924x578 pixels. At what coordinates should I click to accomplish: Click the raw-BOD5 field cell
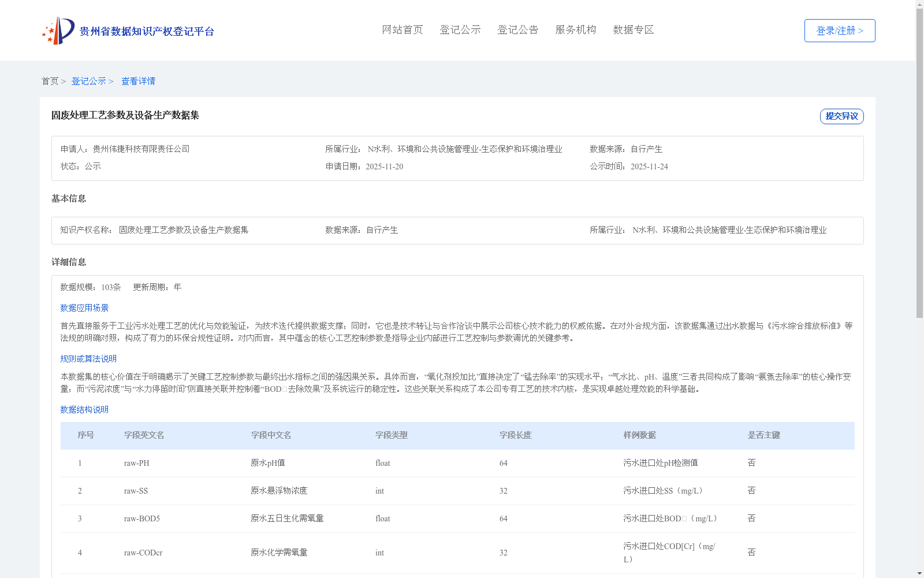(142, 518)
